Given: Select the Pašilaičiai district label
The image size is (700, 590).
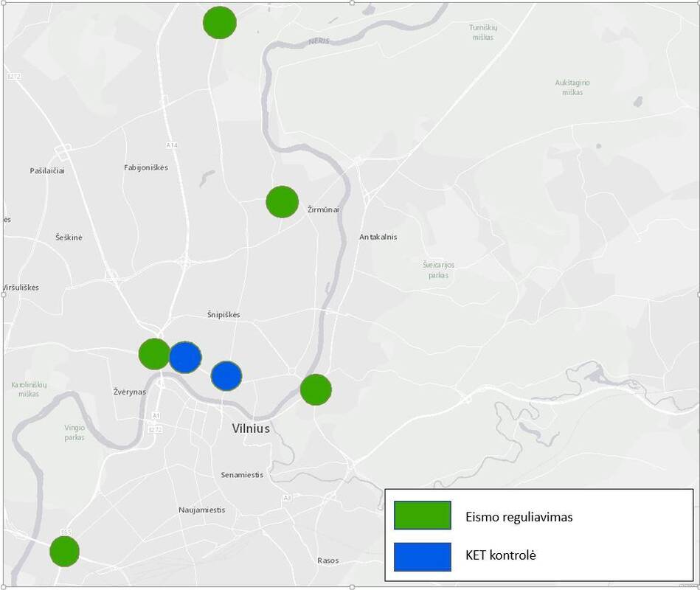Looking at the screenshot, I should point(47,170).
